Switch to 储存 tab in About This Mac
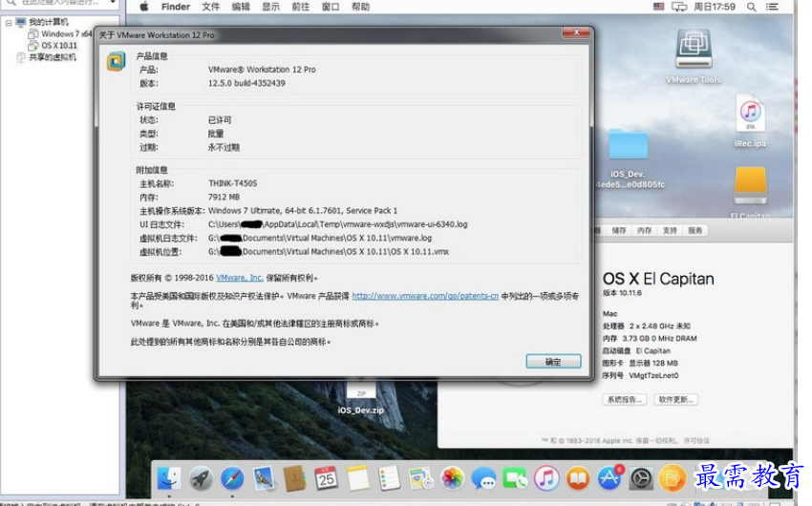The height and width of the screenshot is (506, 812). click(x=619, y=231)
